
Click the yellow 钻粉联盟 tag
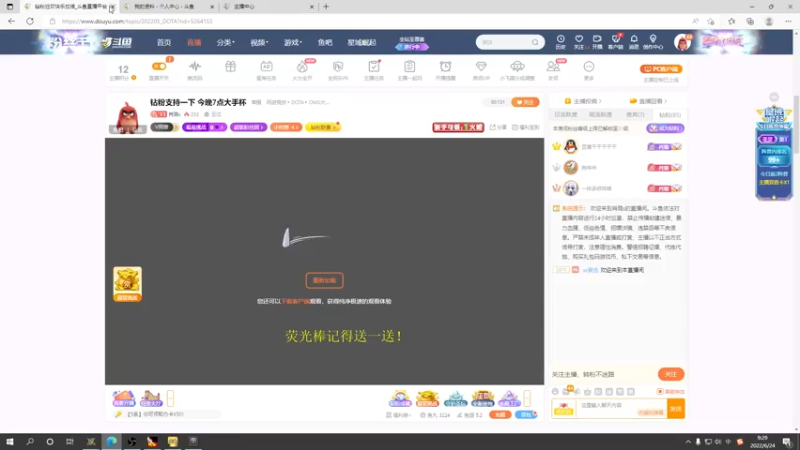(x=323, y=127)
